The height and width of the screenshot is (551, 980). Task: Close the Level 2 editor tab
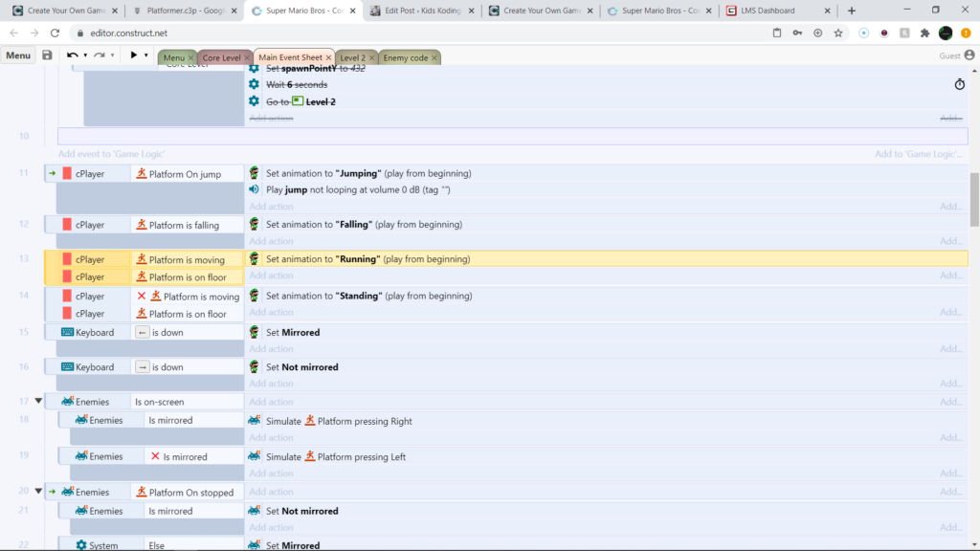(372, 57)
